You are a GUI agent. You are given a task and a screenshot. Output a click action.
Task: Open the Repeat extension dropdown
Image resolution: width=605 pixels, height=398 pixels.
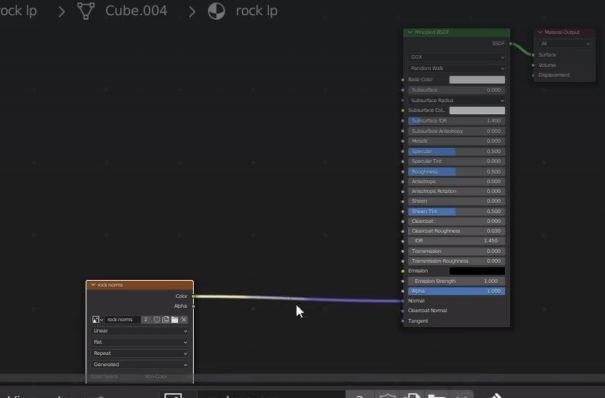(x=140, y=353)
